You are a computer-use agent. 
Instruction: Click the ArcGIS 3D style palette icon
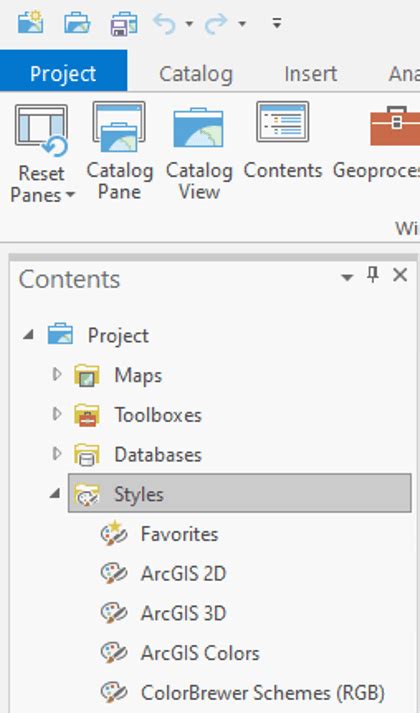pos(114,613)
